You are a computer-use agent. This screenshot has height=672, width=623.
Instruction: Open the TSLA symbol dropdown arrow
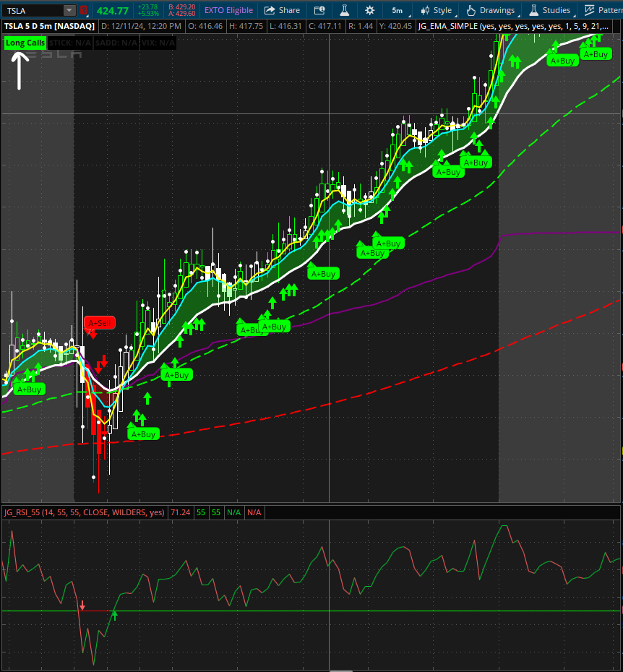[x=69, y=11]
